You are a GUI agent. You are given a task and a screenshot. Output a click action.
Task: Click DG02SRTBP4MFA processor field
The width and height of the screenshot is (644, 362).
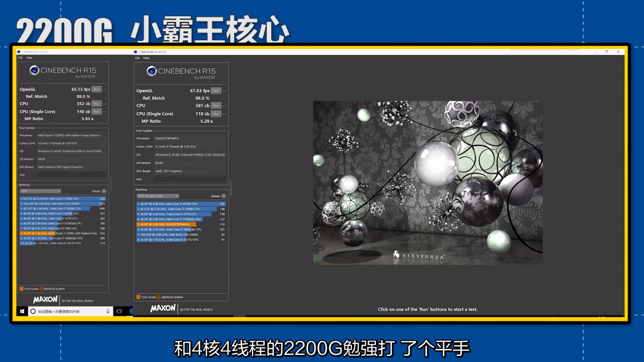[x=190, y=138]
